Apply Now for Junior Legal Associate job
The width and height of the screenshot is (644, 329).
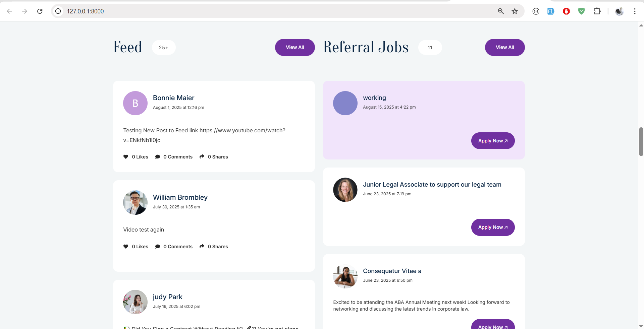click(493, 227)
